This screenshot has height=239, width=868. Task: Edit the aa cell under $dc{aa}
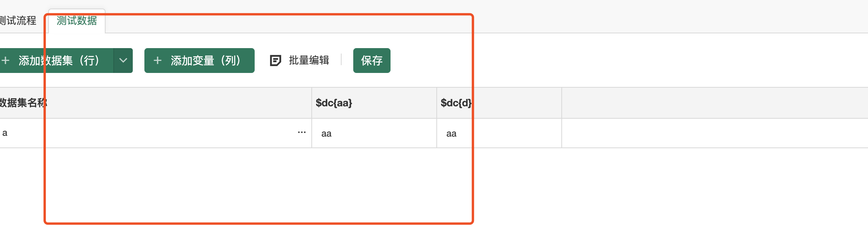pyautogui.click(x=374, y=133)
